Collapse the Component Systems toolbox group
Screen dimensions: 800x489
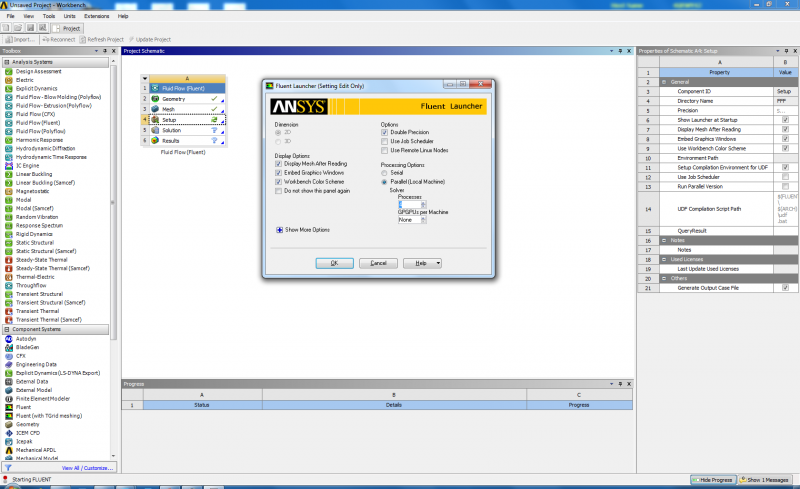pos(7,330)
